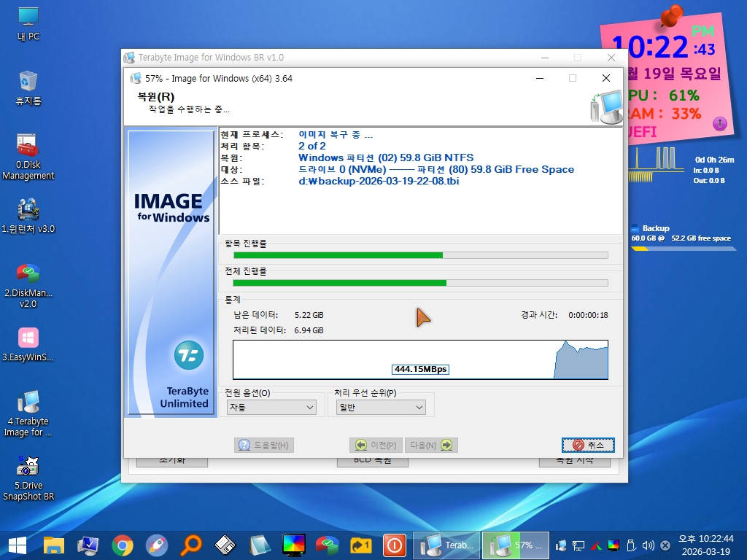
Task: Click the purple info icon on sticky note
Action: 720,124
